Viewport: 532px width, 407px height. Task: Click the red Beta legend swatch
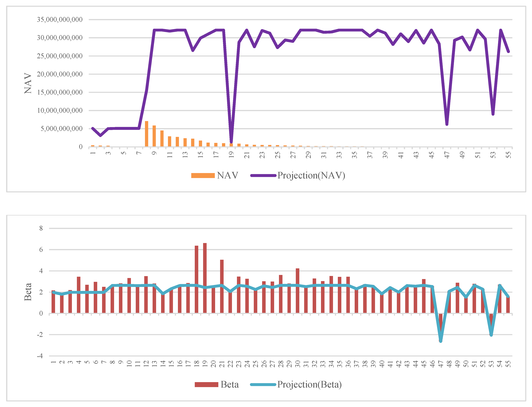click(x=206, y=384)
